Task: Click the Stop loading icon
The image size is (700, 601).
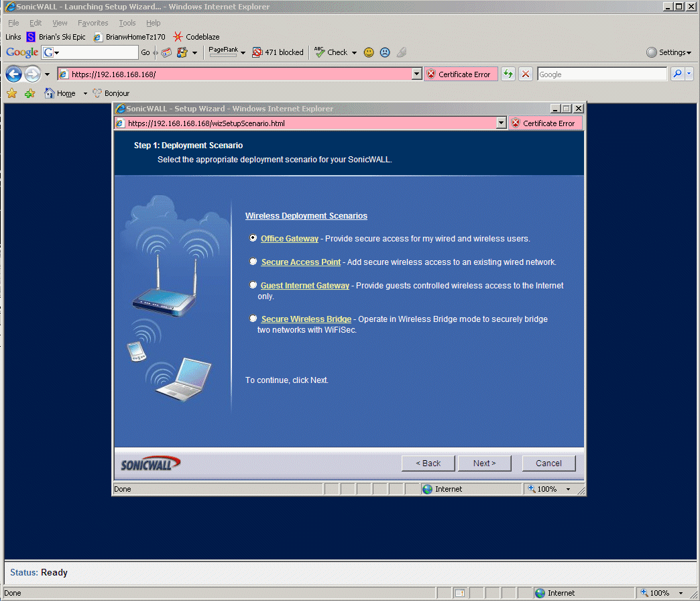Action: point(526,74)
